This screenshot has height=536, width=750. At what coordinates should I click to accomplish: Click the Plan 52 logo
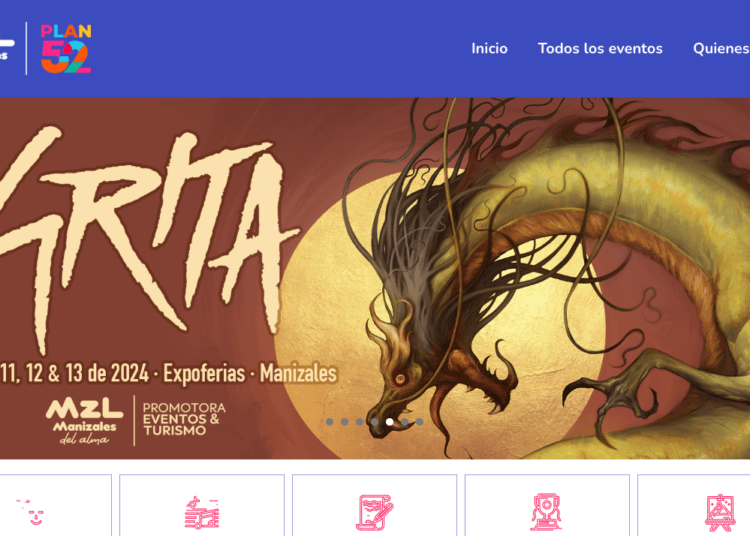tap(66, 48)
